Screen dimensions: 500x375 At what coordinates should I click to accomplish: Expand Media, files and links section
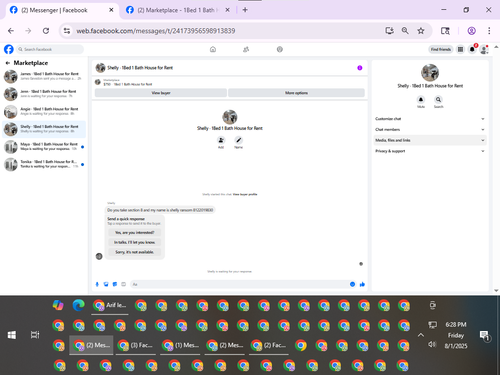coord(430,140)
